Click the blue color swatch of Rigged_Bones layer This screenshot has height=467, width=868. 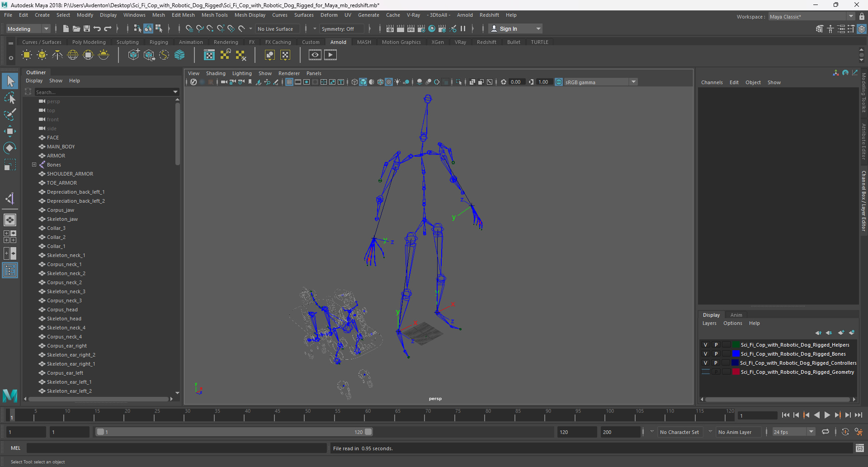click(736, 354)
